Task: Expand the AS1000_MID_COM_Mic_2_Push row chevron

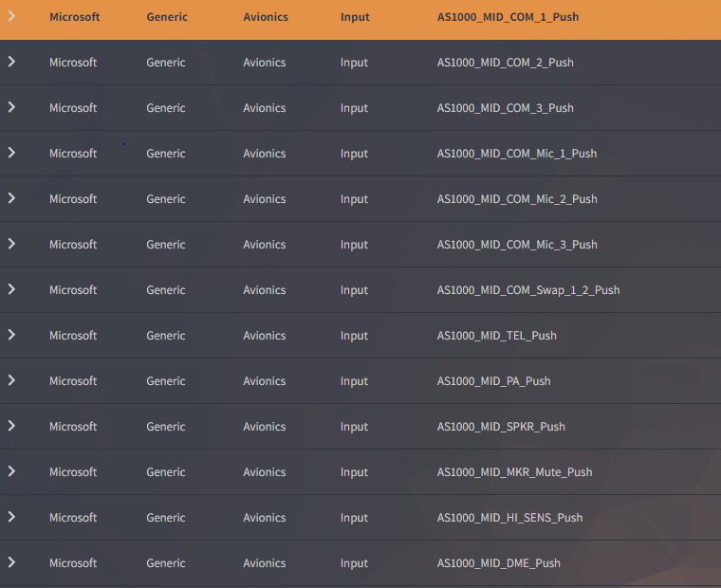Action: [11, 198]
